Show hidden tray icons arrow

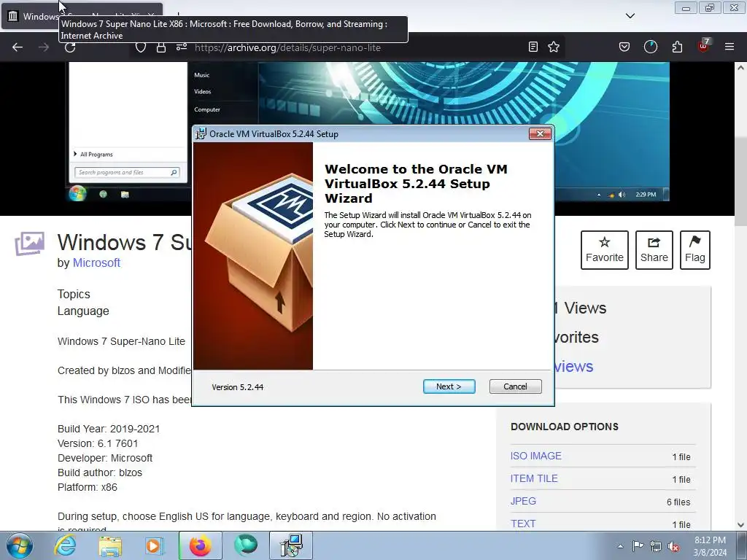coord(620,546)
